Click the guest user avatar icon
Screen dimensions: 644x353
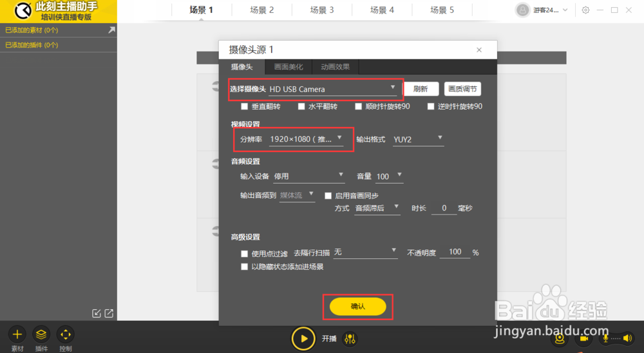click(522, 10)
